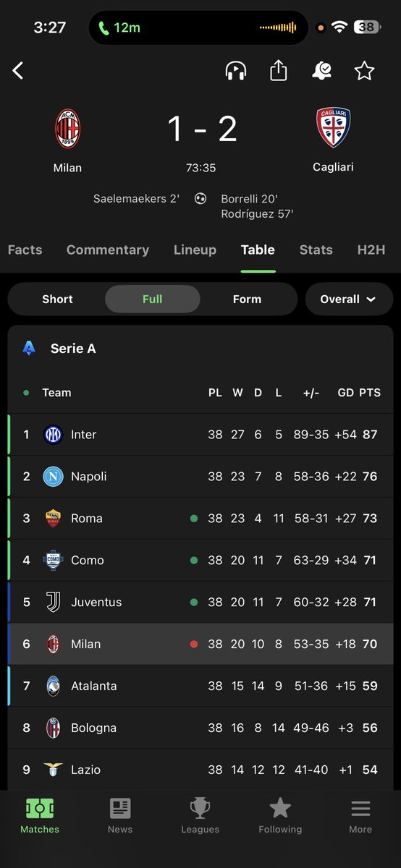The image size is (401, 868).
Task: Favorite the match with star icon
Action: [x=364, y=70]
